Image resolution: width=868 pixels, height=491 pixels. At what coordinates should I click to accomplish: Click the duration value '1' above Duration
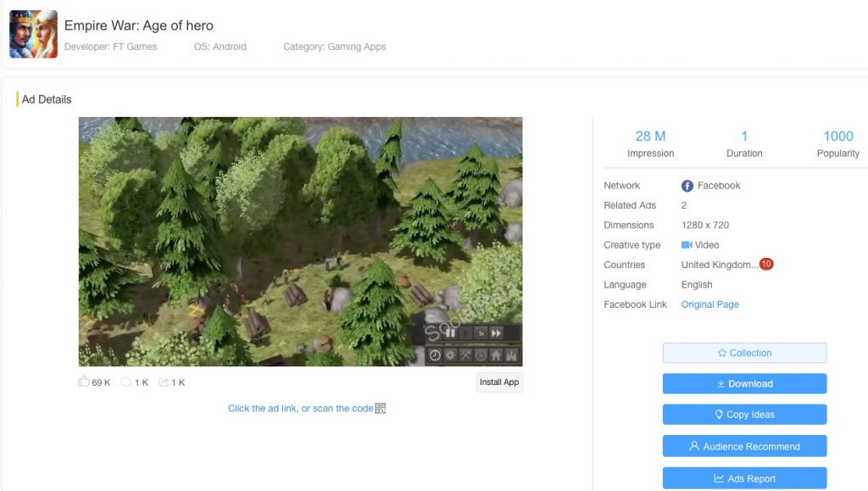(x=744, y=137)
